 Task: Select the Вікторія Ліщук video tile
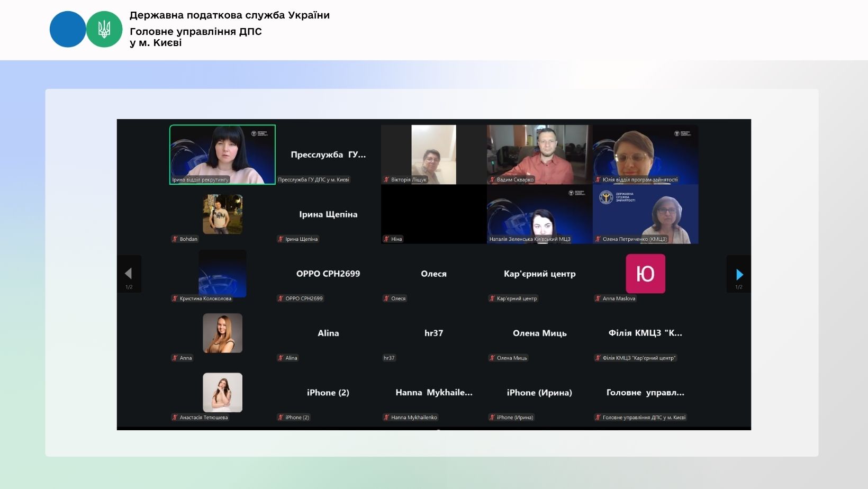[x=433, y=154]
